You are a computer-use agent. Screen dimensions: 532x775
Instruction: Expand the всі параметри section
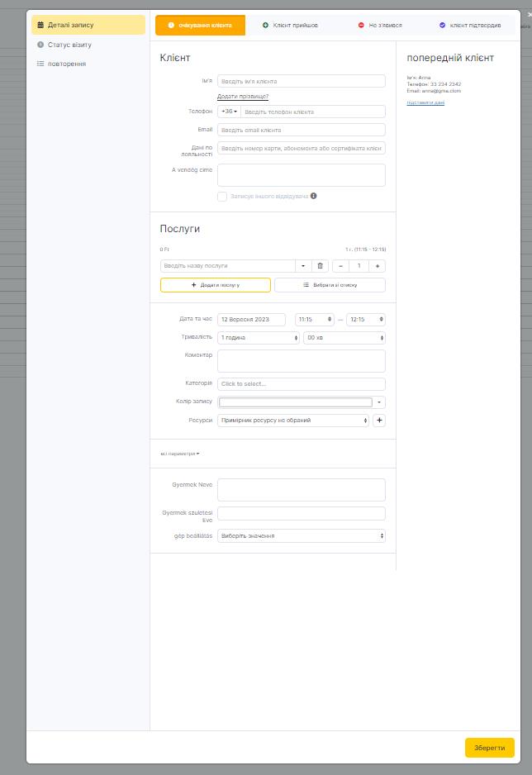tap(180, 454)
